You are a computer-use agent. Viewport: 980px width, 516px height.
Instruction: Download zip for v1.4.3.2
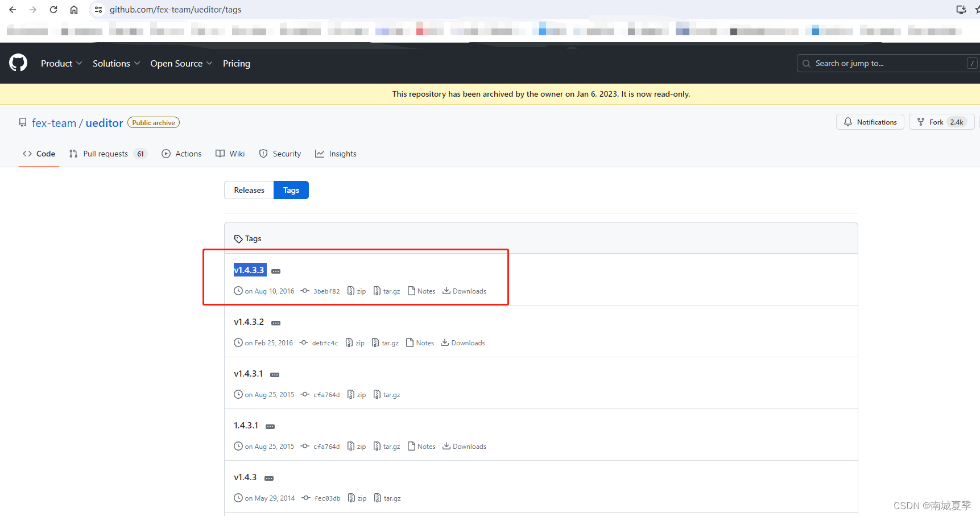coord(355,343)
